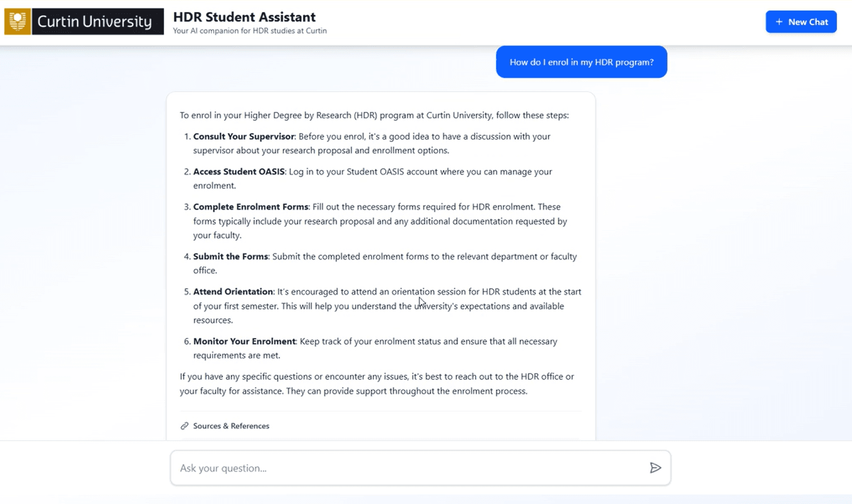Click the Sources & References link
The height and width of the screenshot is (504, 852).
(231, 426)
